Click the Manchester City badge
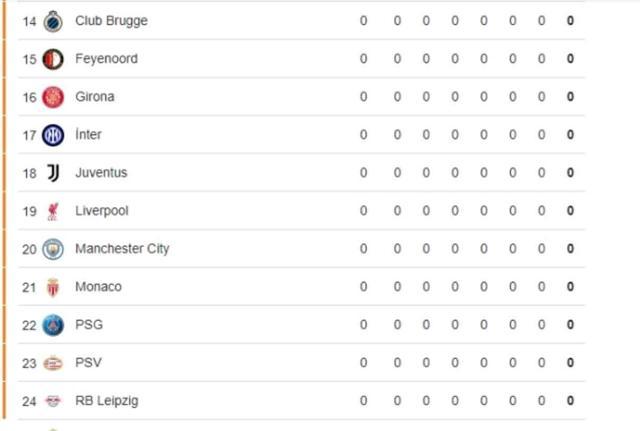The width and height of the screenshot is (640, 431). (53, 249)
